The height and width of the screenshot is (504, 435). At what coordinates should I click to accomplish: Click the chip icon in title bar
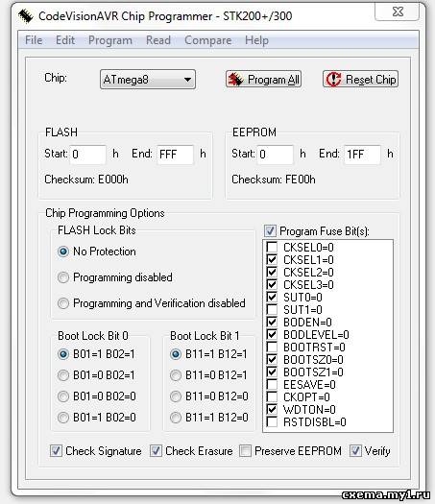coord(25,16)
